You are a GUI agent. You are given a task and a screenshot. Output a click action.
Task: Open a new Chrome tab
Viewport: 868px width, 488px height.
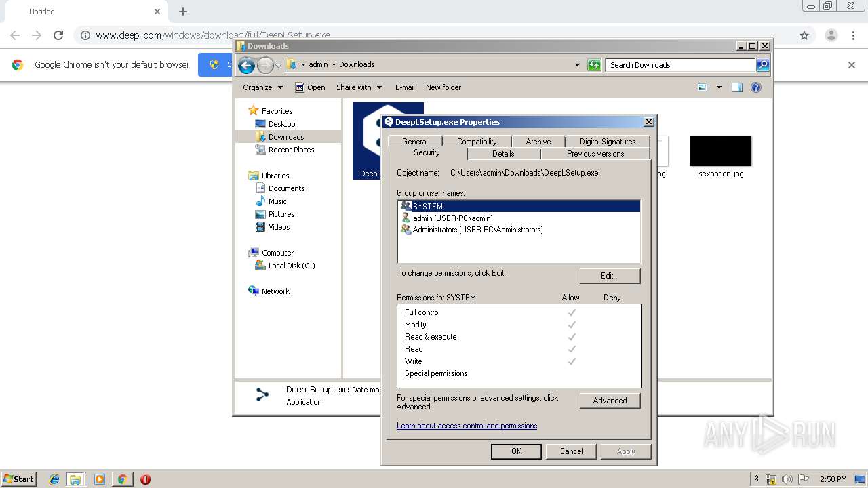182,12
